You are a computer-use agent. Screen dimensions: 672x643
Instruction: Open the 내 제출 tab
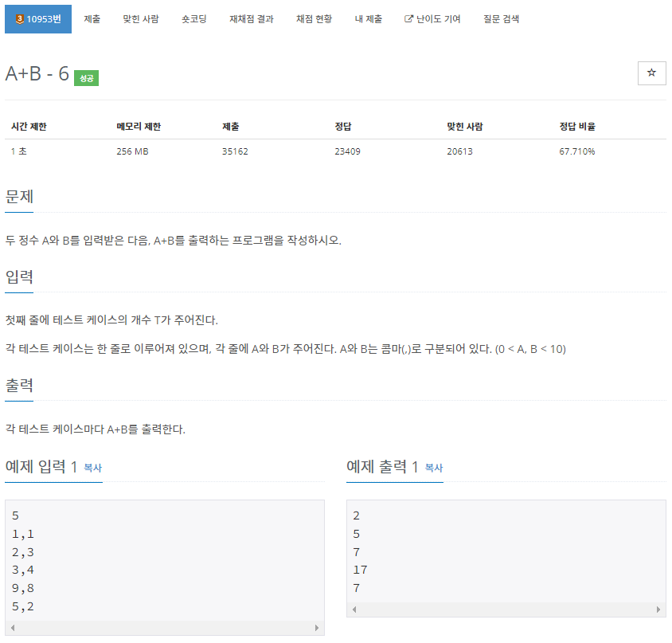click(x=368, y=19)
